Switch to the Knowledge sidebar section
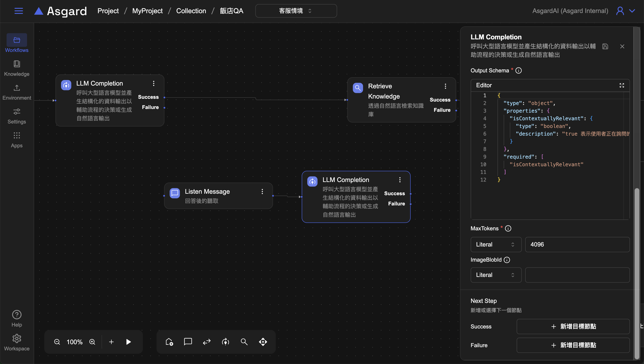The width and height of the screenshot is (644, 364). (17, 68)
